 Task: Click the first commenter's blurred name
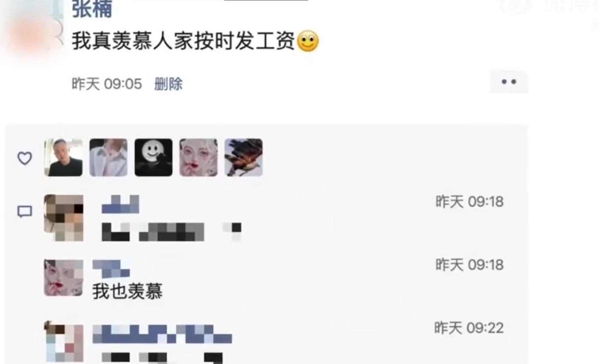click(x=120, y=204)
